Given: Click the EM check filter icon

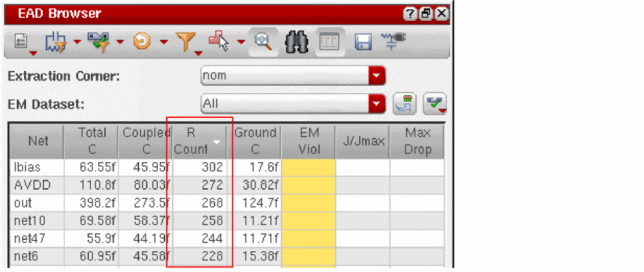Looking at the screenshot, I should coord(98,42).
